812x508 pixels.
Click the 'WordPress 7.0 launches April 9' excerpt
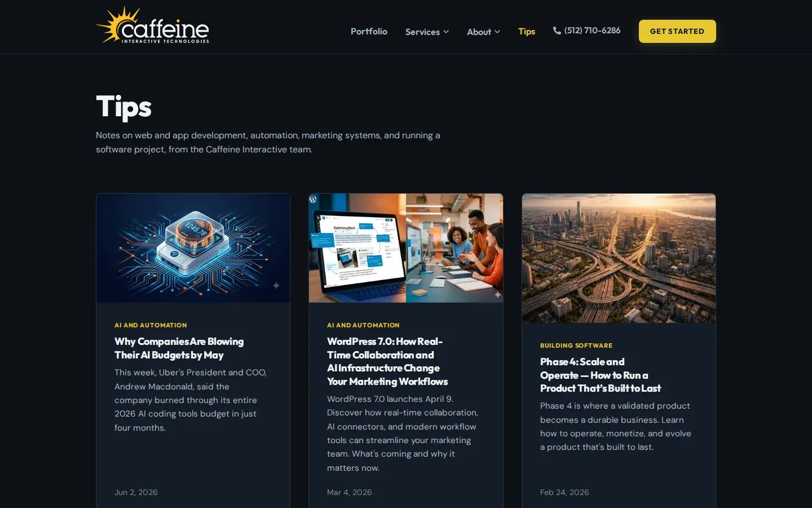403,433
